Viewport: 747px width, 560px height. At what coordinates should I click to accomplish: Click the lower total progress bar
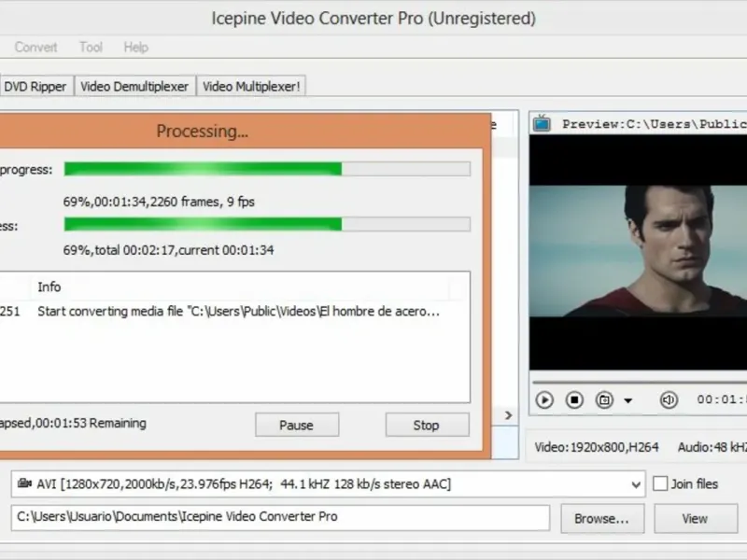tap(267, 224)
